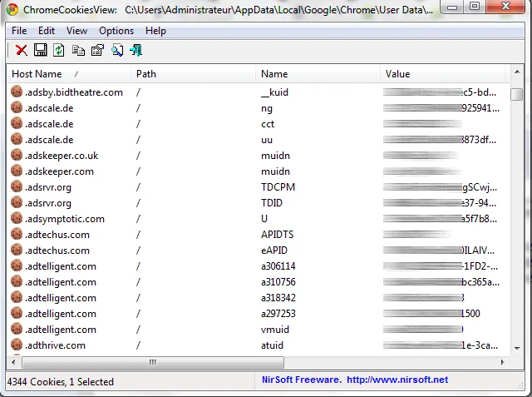Screen dimensions: 532x397
Task: Sort by Host Name column header
Action: click(68, 74)
